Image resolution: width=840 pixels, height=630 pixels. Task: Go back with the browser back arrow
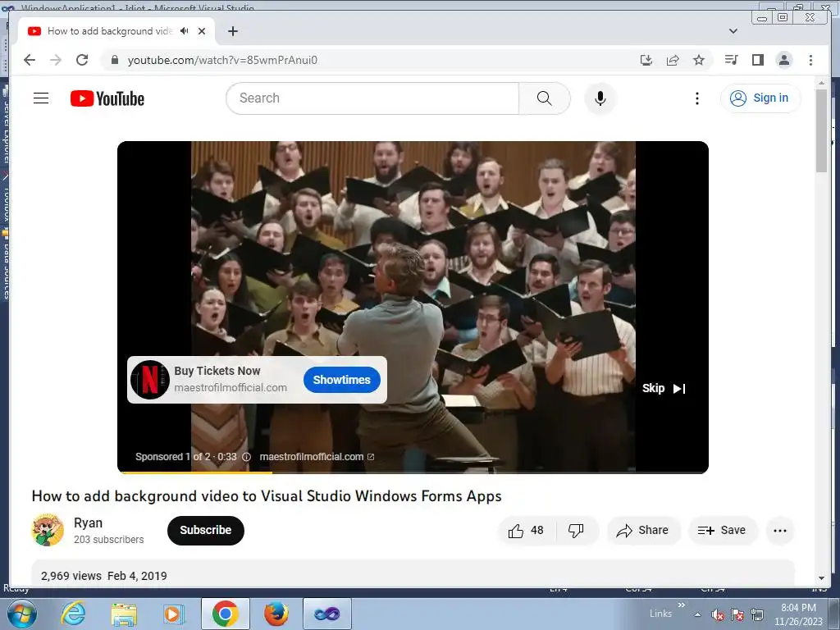tap(30, 60)
